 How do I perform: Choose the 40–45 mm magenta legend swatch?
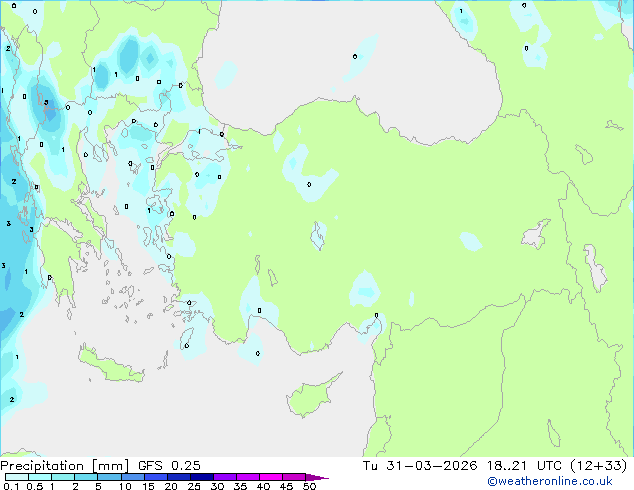pos(271,477)
